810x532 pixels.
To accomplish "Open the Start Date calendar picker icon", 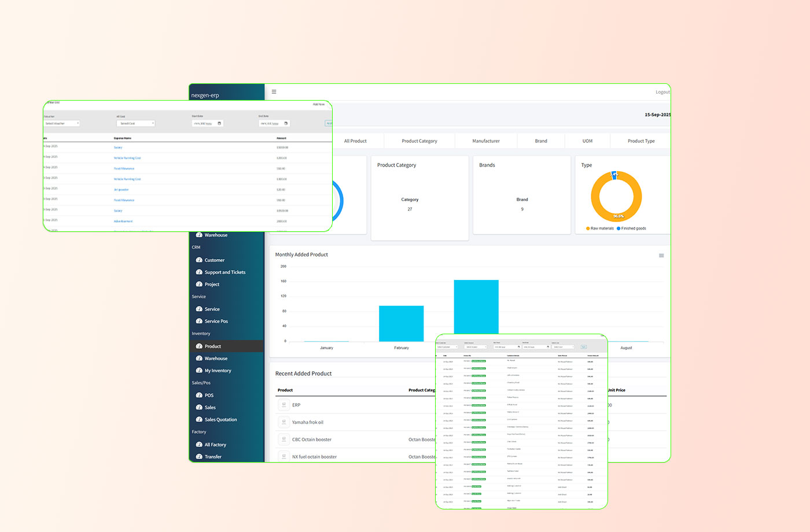I will [219, 123].
